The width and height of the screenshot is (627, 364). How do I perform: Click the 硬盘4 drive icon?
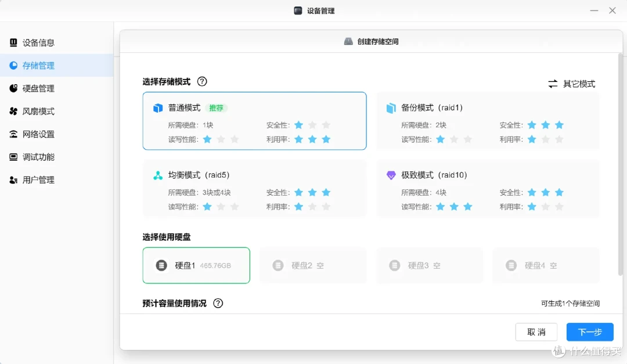pos(511,265)
